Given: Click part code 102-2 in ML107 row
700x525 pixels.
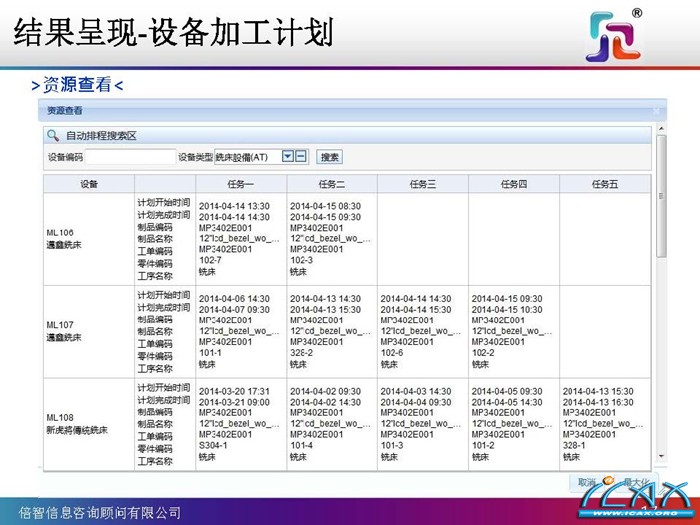Looking at the screenshot, I should [x=483, y=353].
